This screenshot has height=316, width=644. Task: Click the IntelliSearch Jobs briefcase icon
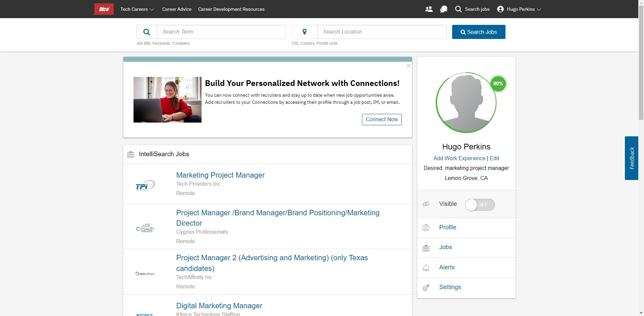(130, 154)
